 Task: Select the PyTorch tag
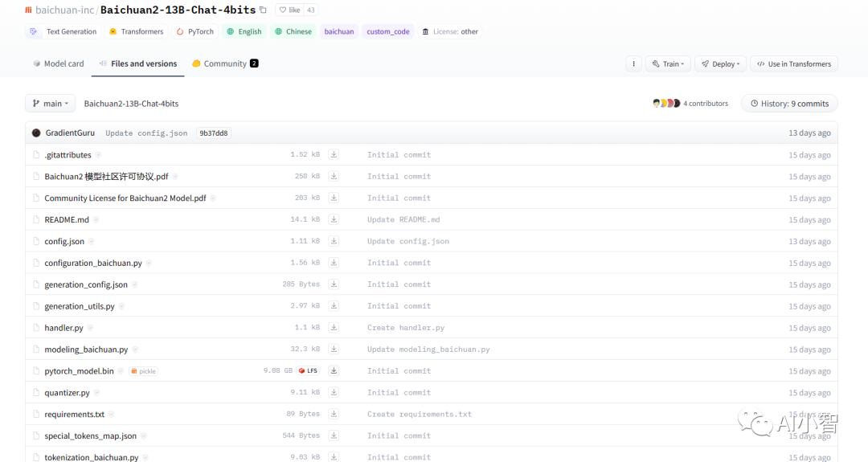coord(194,31)
